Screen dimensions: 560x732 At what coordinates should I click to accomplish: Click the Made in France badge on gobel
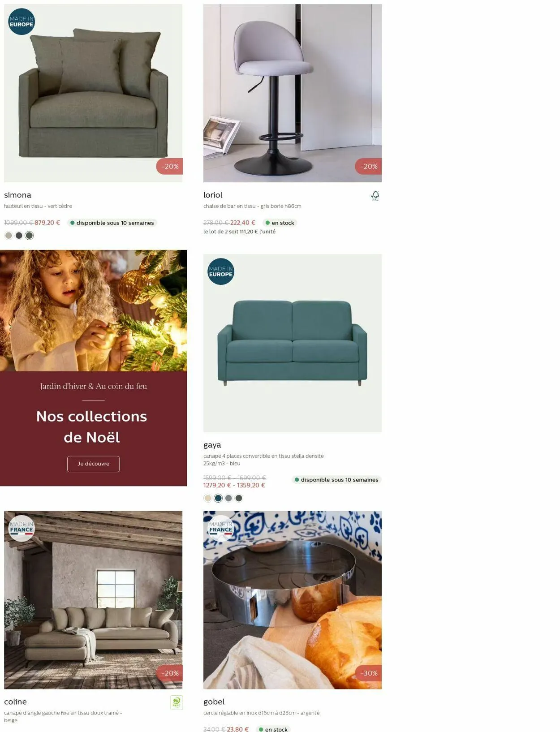coord(221,528)
